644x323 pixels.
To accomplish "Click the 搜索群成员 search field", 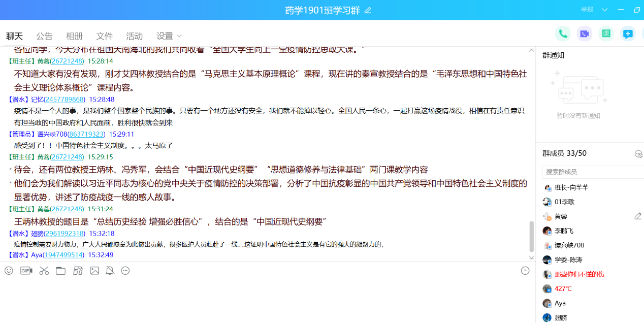I will point(592,172).
